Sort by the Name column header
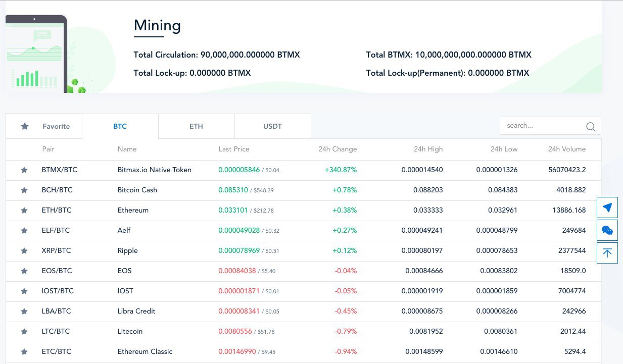This screenshot has width=623, height=364. coord(127,149)
